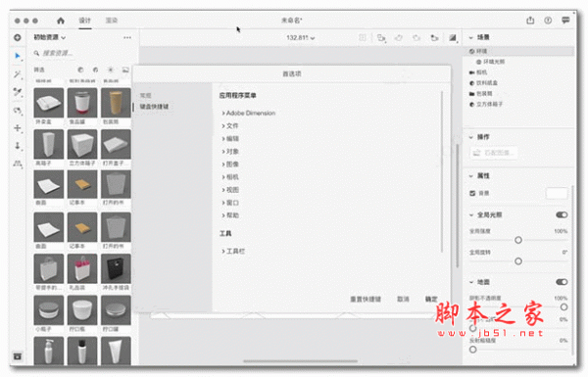
Task: Click the Home icon in the top bar
Action: click(x=61, y=21)
